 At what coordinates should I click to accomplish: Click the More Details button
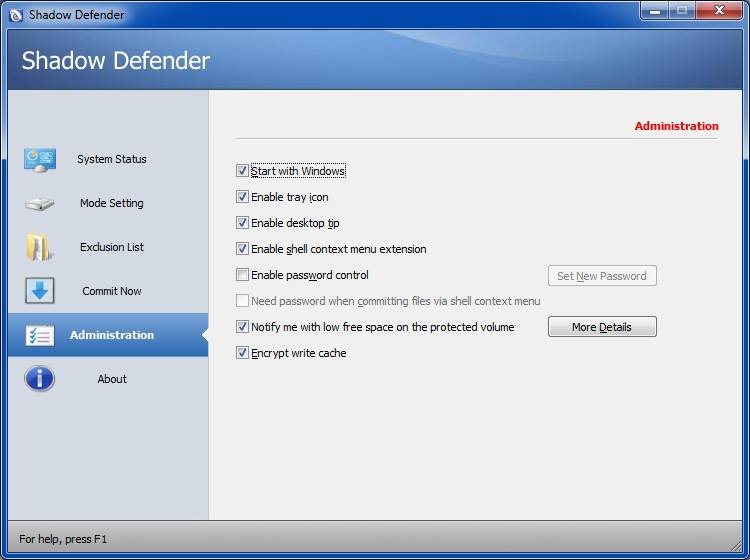[x=602, y=327]
